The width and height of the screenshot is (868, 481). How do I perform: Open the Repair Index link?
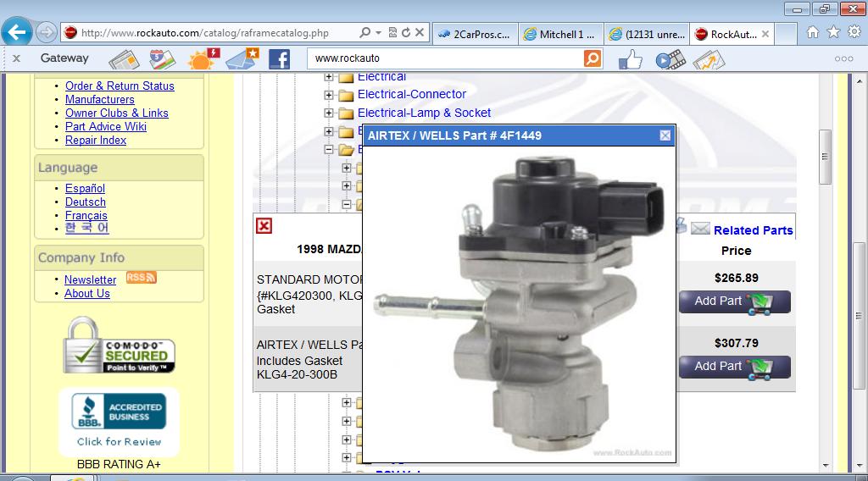click(x=96, y=140)
